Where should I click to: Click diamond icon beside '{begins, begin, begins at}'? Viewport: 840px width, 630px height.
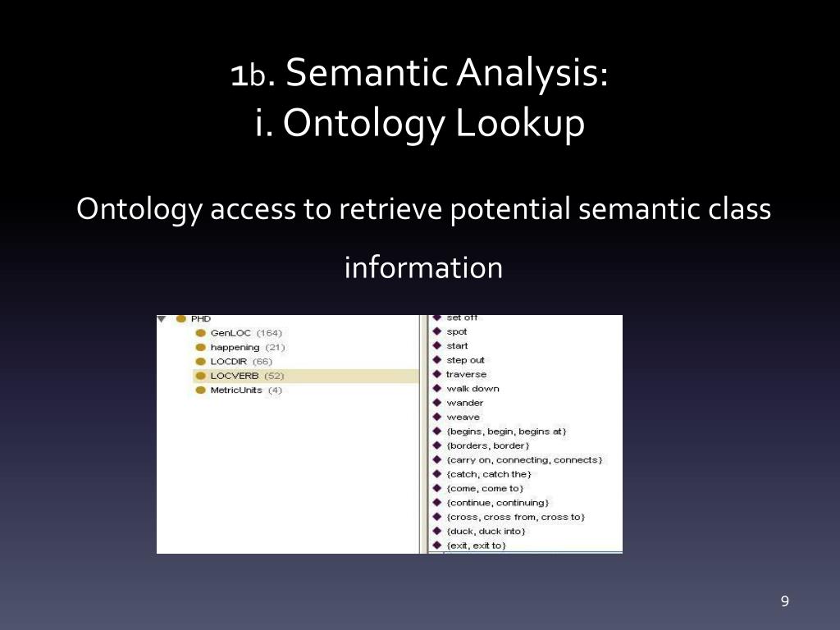click(x=437, y=431)
